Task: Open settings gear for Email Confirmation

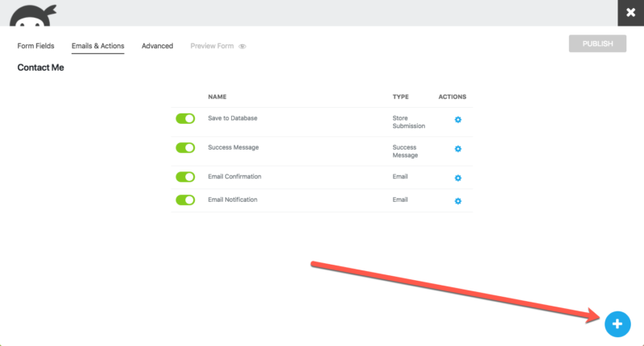Action: tap(458, 178)
